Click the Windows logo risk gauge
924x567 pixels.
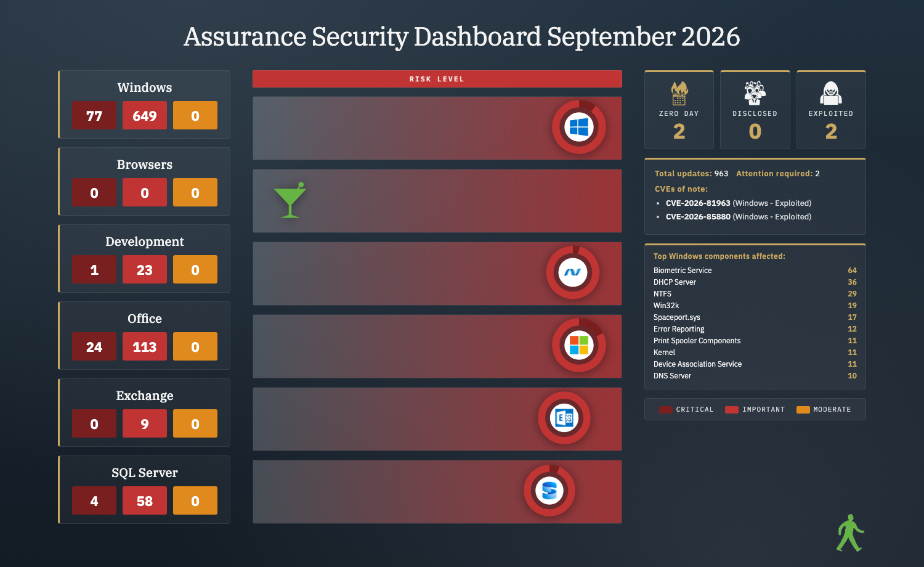pyautogui.click(x=579, y=127)
